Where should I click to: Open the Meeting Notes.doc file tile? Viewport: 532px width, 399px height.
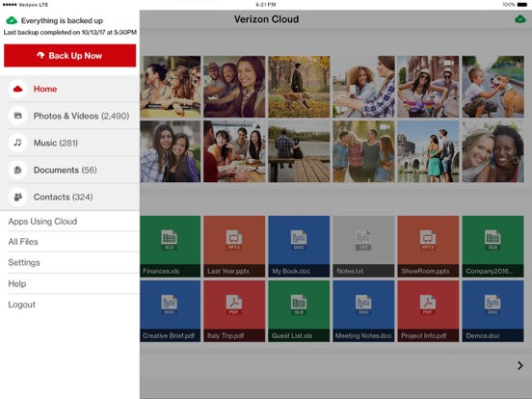tap(363, 311)
